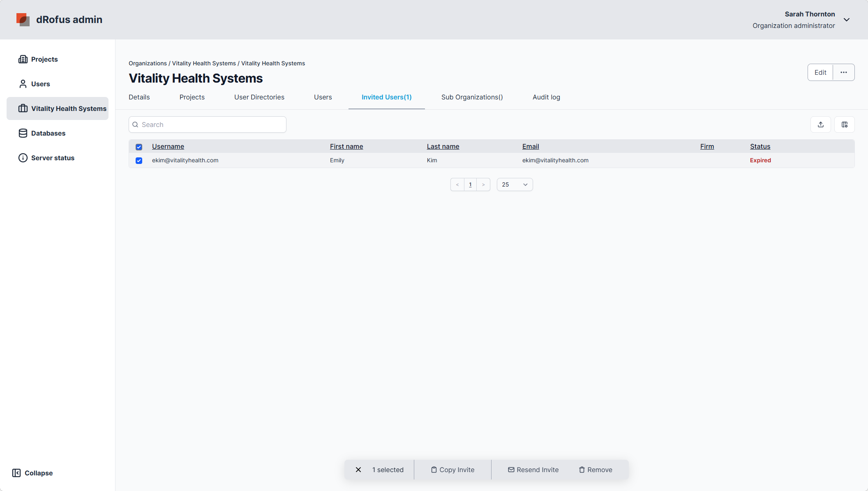Click the Emily first name cell
This screenshot has width=868, height=491.
(x=337, y=160)
